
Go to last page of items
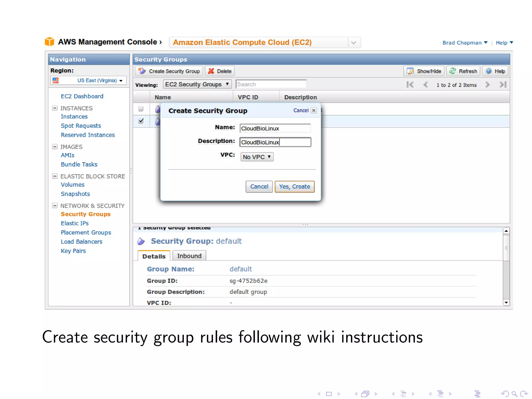[x=503, y=85]
